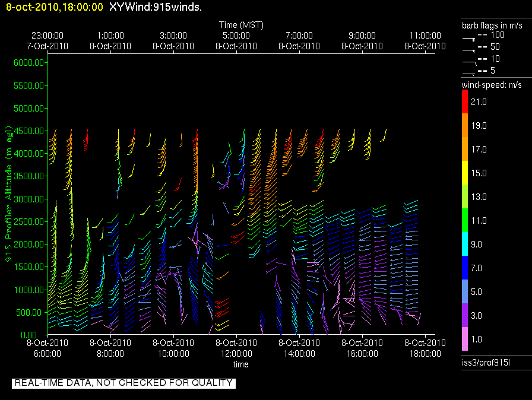The width and height of the screenshot is (532, 400).
Task: Click the iss3/prof915l platform label
Action: (x=486, y=363)
